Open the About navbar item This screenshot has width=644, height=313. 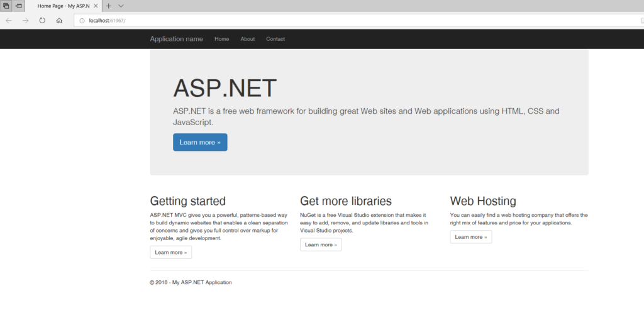tap(248, 39)
